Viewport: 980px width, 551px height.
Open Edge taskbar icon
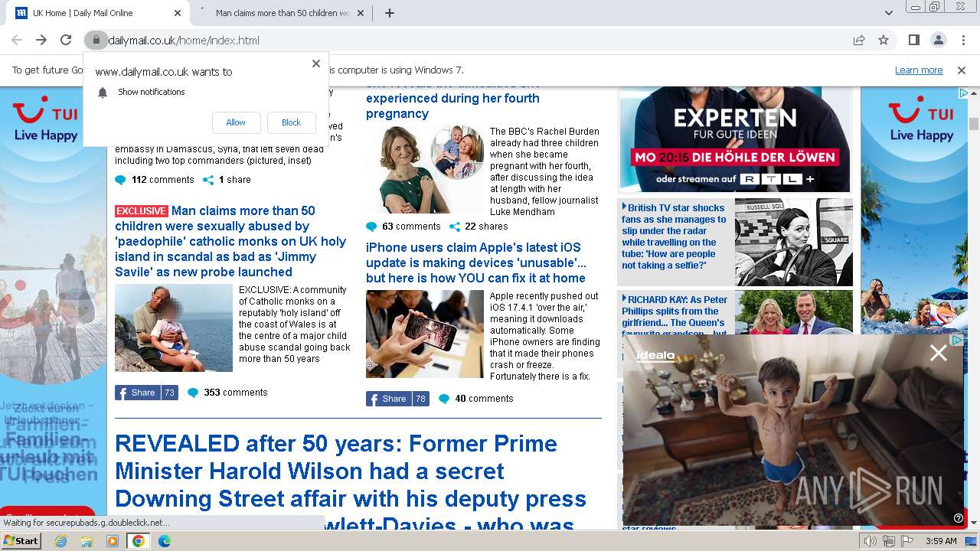pos(164,541)
